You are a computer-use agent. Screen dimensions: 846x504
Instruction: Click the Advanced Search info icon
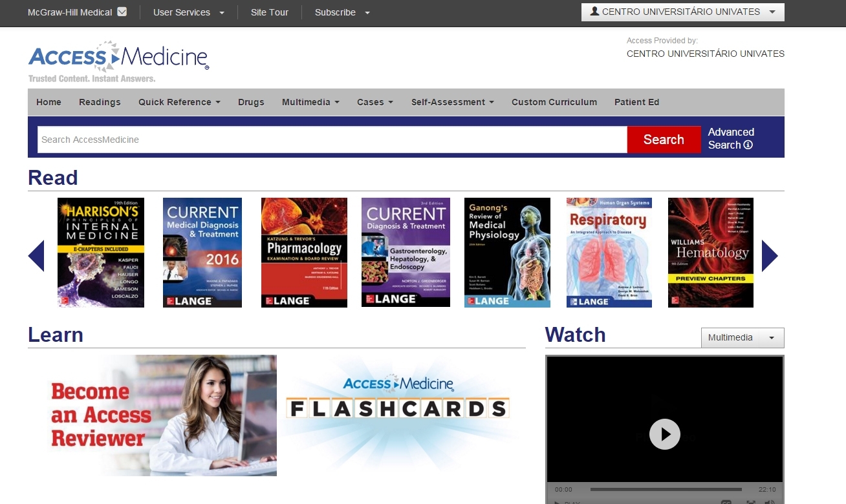748,145
